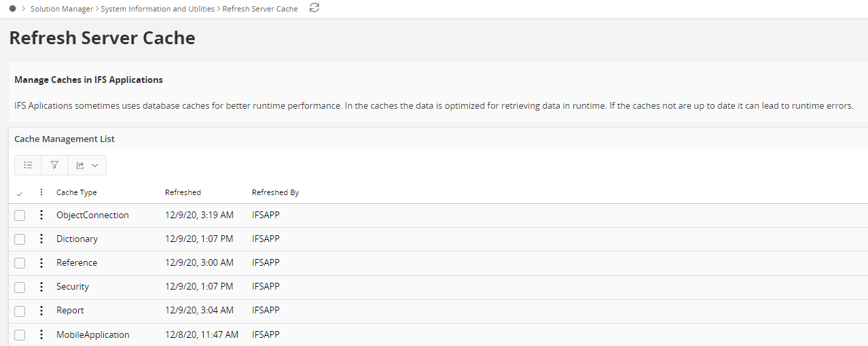Screen dimensions: 868x346
Task: Open row actions menu for MobileApplication
Action: [x=41, y=334]
